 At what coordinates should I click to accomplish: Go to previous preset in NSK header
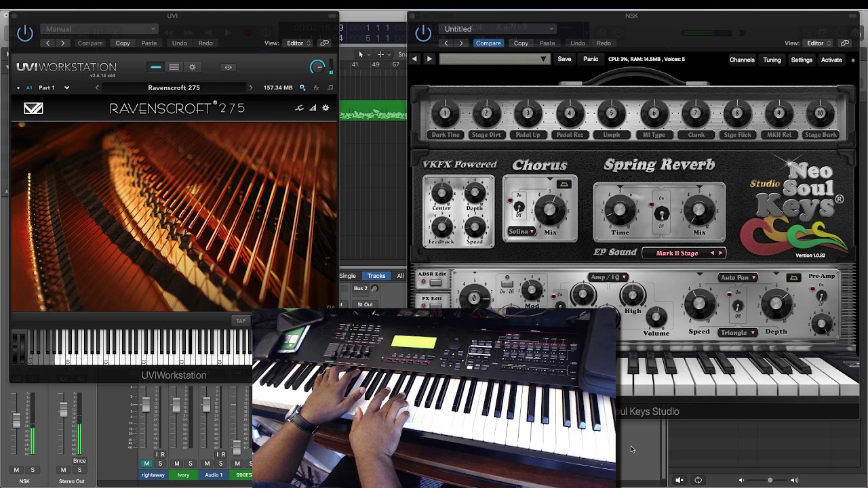446,43
